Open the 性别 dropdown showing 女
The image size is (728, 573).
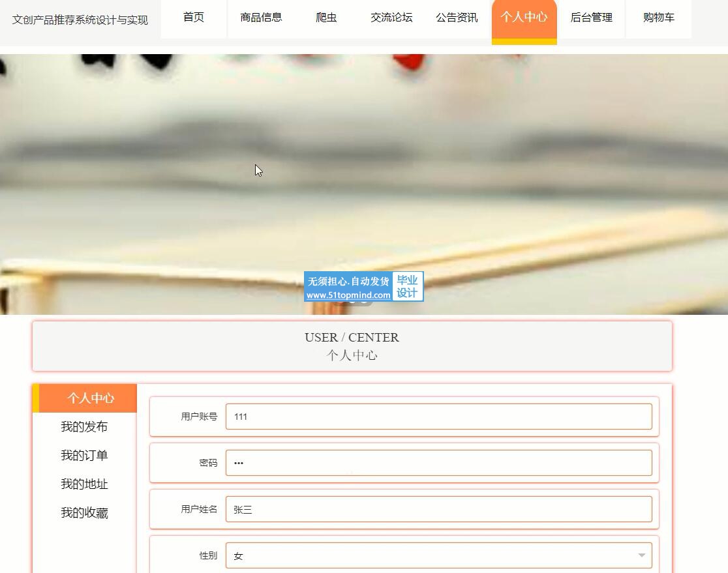click(439, 555)
